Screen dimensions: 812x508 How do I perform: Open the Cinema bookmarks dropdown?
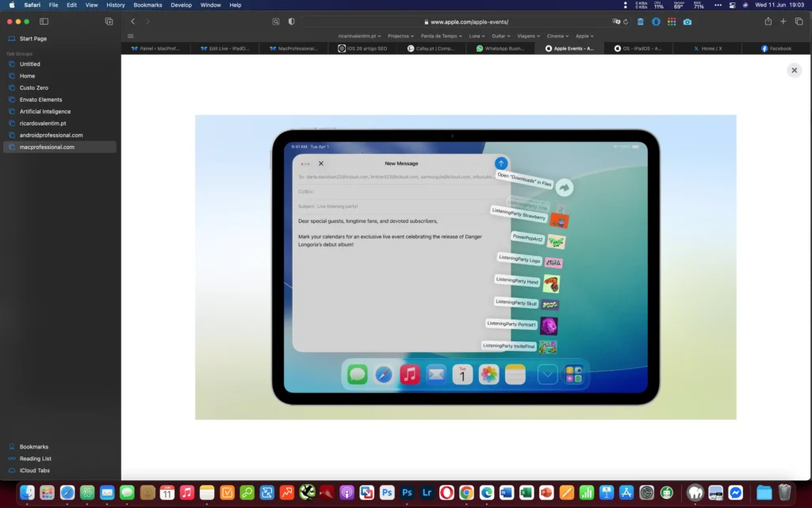[557, 36]
